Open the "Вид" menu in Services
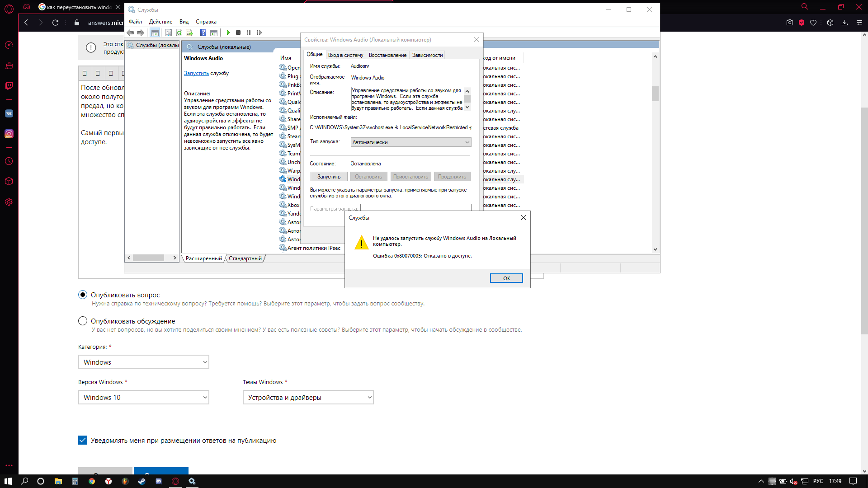 click(184, 22)
